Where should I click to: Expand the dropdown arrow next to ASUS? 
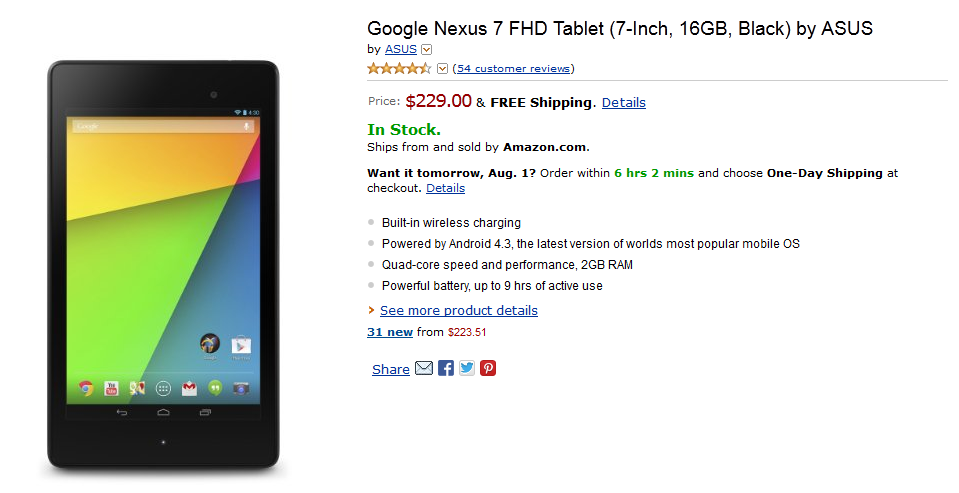point(426,50)
